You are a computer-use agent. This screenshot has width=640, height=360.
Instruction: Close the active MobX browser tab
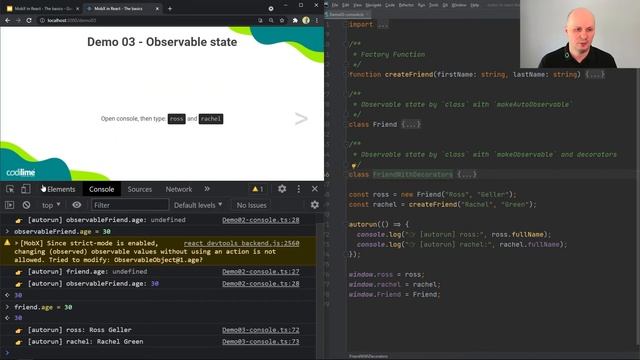tap(157, 9)
